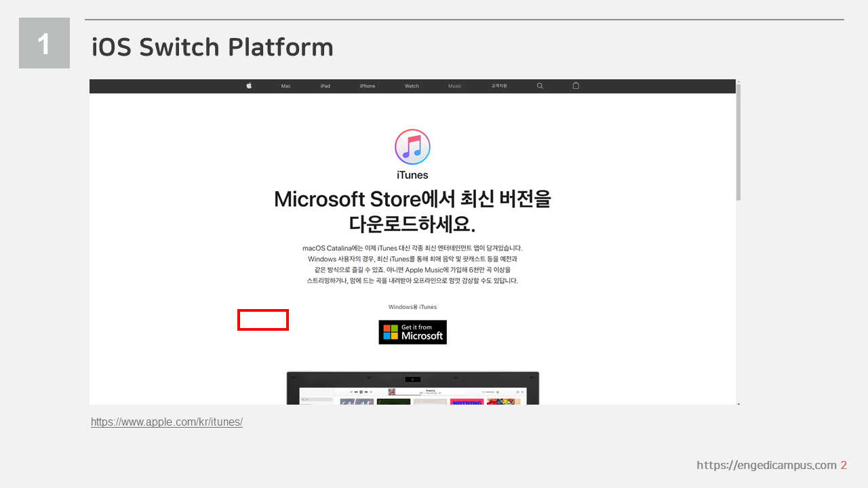Click the macOS Catalina description paragraph
Image resolution: width=868 pixels, height=488 pixels.
(412, 264)
